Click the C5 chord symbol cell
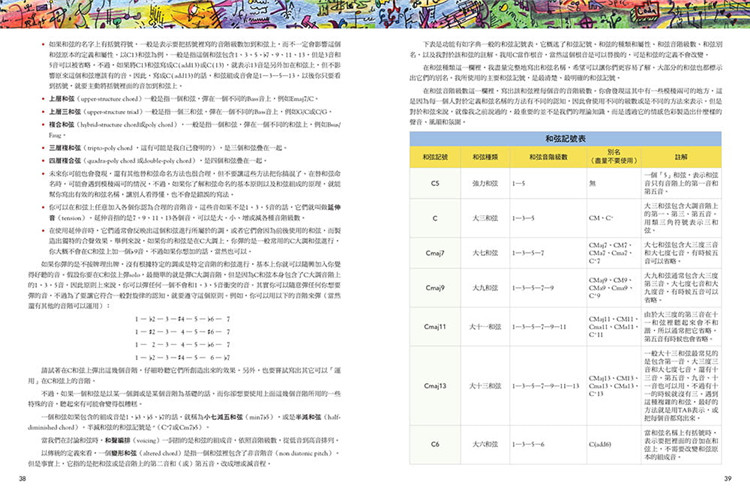750x500 pixels. [435, 183]
